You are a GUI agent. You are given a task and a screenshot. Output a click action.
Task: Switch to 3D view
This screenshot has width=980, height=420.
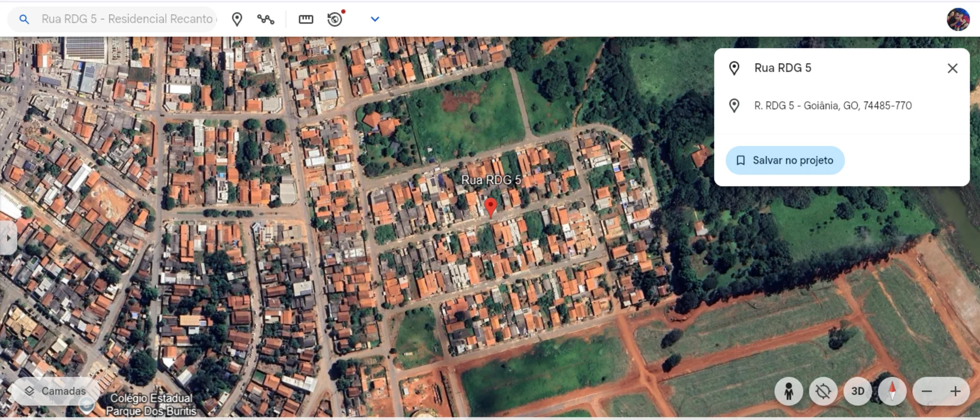858,391
